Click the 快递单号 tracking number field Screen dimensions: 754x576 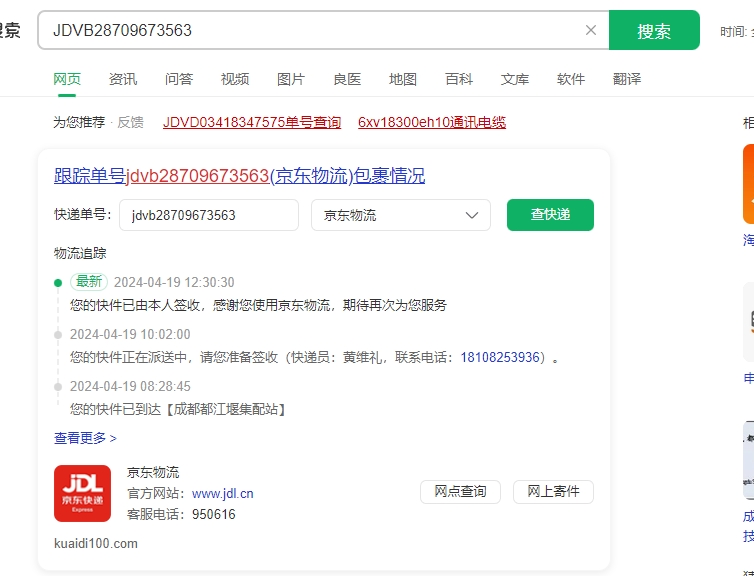[x=209, y=215]
